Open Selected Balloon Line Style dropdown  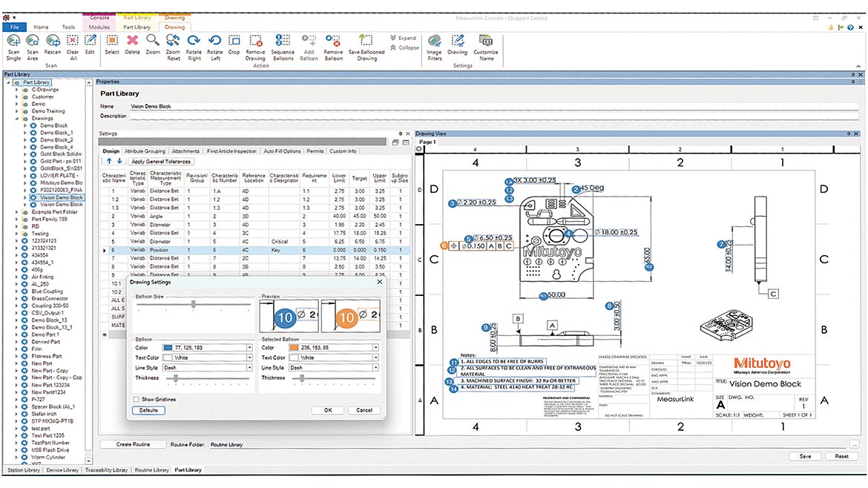[375, 367]
